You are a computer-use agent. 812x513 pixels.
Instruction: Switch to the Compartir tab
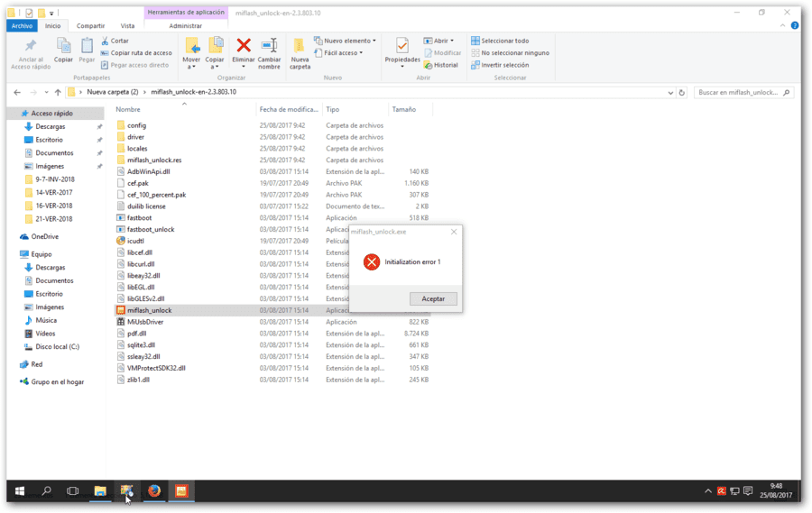pos(90,25)
